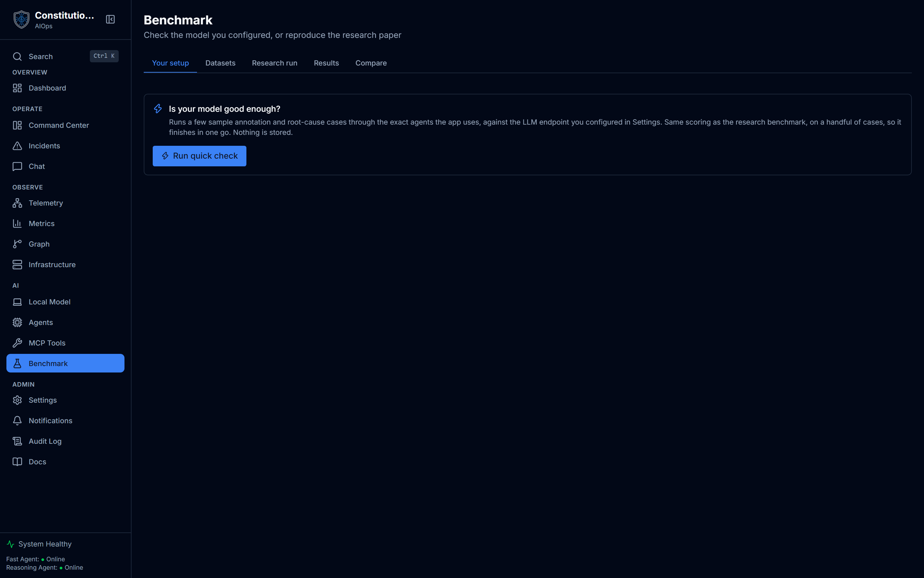This screenshot has width=924, height=578.
Task: Click the Search magnifier icon
Action: [x=17, y=57]
